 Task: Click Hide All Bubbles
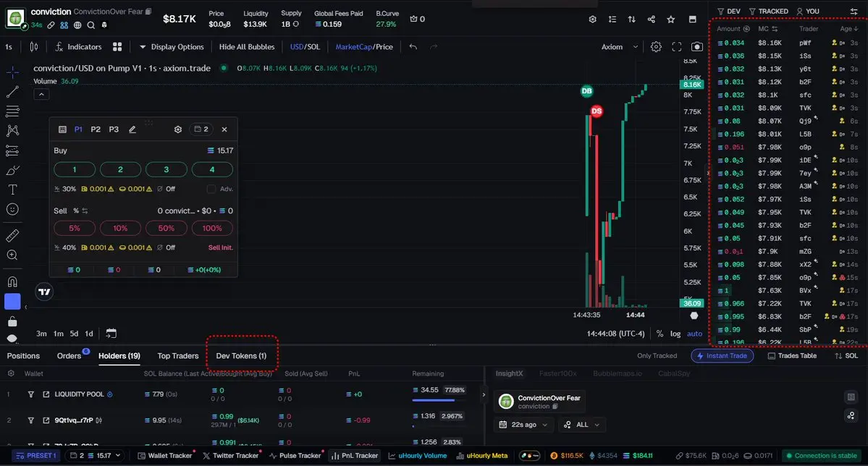pyautogui.click(x=247, y=47)
